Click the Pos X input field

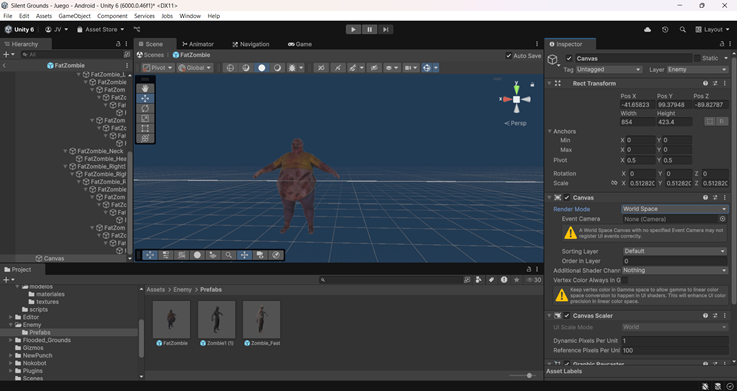coord(637,104)
